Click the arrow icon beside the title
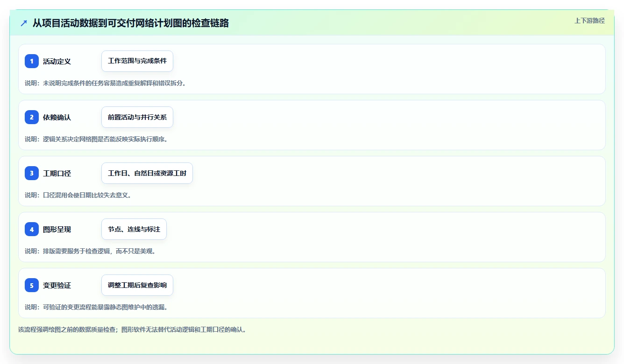 coord(24,23)
